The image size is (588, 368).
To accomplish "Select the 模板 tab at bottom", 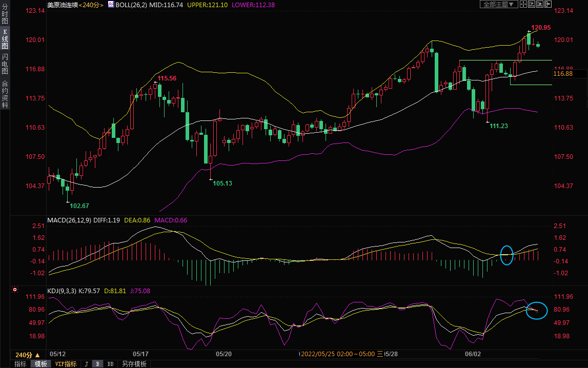I will (40, 364).
